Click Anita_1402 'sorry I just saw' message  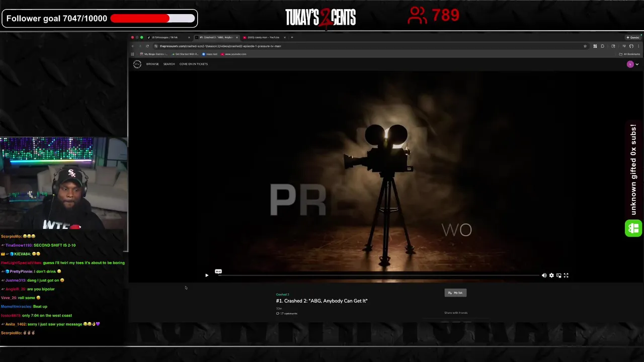pos(50,324)
